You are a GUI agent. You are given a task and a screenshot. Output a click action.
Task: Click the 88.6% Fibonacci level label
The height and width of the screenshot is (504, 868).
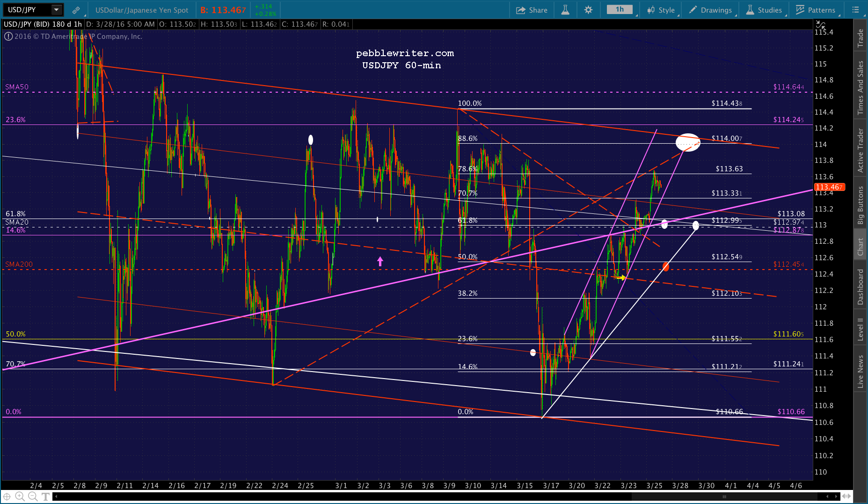(x=468, y=139)
